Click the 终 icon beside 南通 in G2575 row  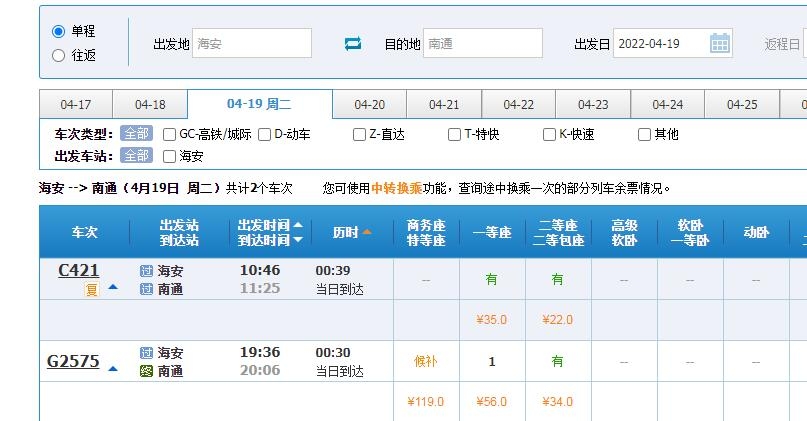[x=147, y=371]
